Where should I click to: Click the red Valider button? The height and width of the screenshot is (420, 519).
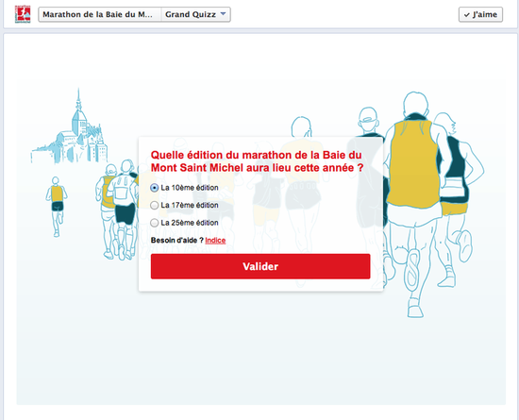point(260,266)
